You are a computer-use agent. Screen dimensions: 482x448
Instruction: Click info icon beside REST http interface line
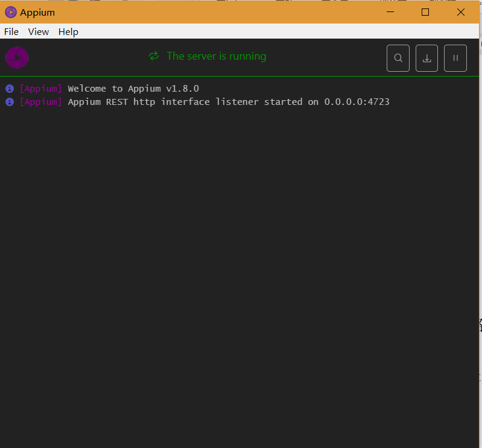(10, 102)
